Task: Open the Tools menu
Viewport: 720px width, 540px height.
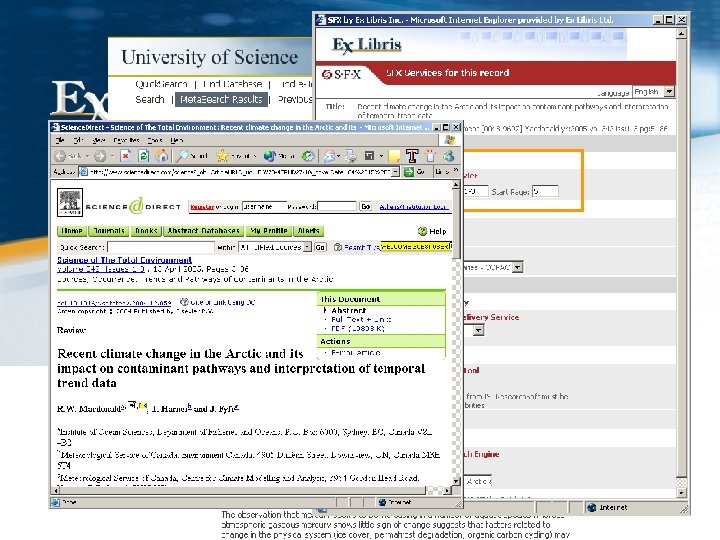Action: 154,140
